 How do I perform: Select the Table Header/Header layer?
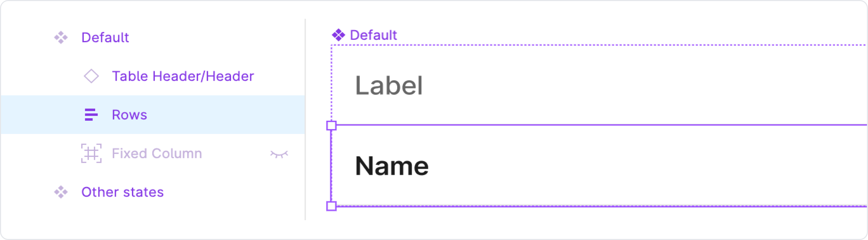pyautogui.click(x=183, y=76)
